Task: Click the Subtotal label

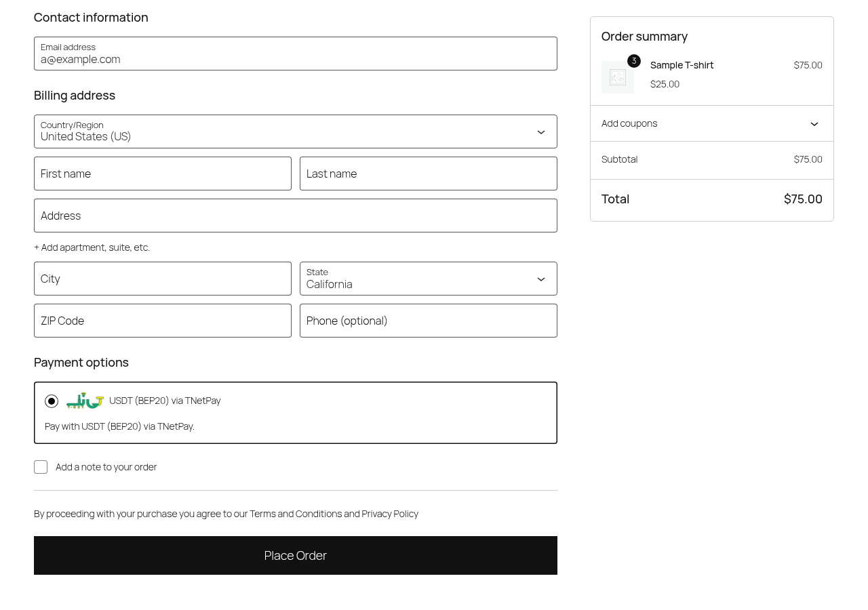Action: 619,159
